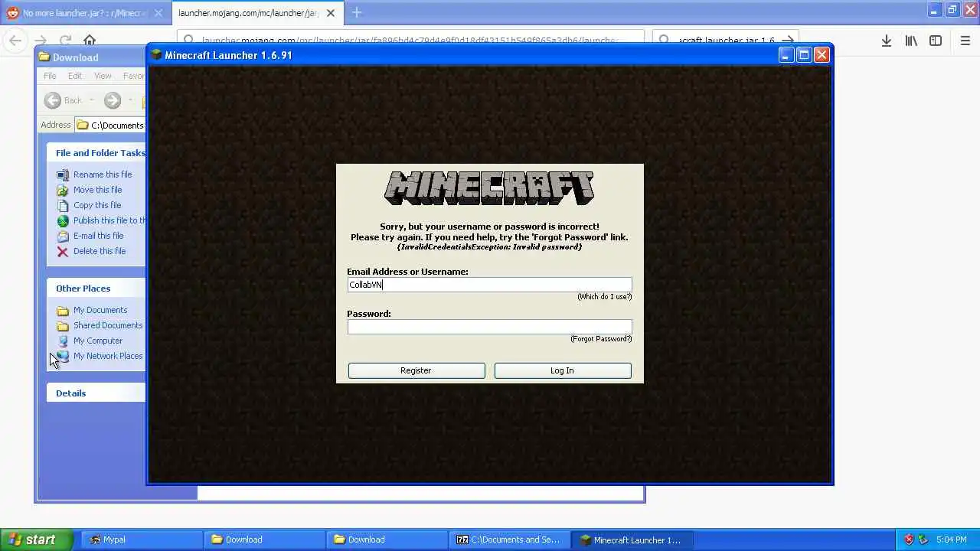980x551 pixels.
Task: Switch to Minecraft Launcher taskbar button
Action: pyautogui.click(x=632, y=540)
